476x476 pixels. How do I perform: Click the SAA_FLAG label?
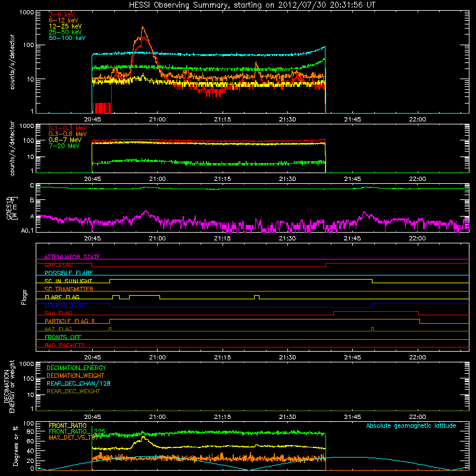(x=58, y=313)
